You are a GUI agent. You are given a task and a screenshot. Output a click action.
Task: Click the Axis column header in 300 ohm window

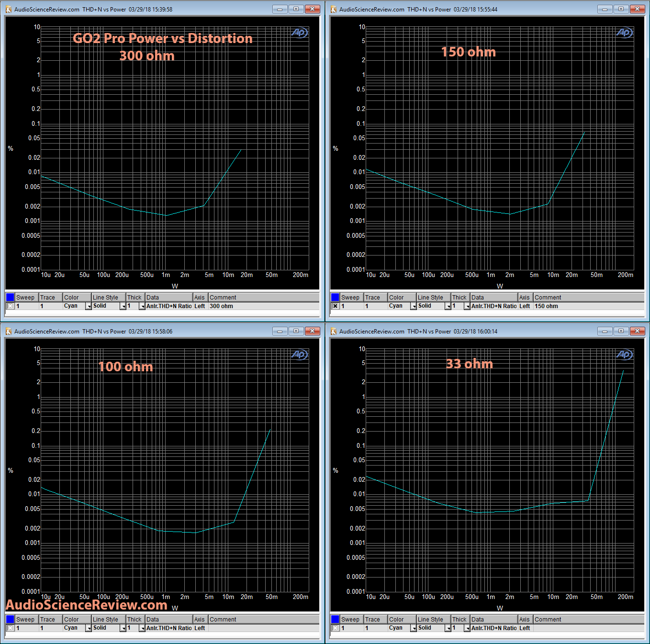coord(201,298)
